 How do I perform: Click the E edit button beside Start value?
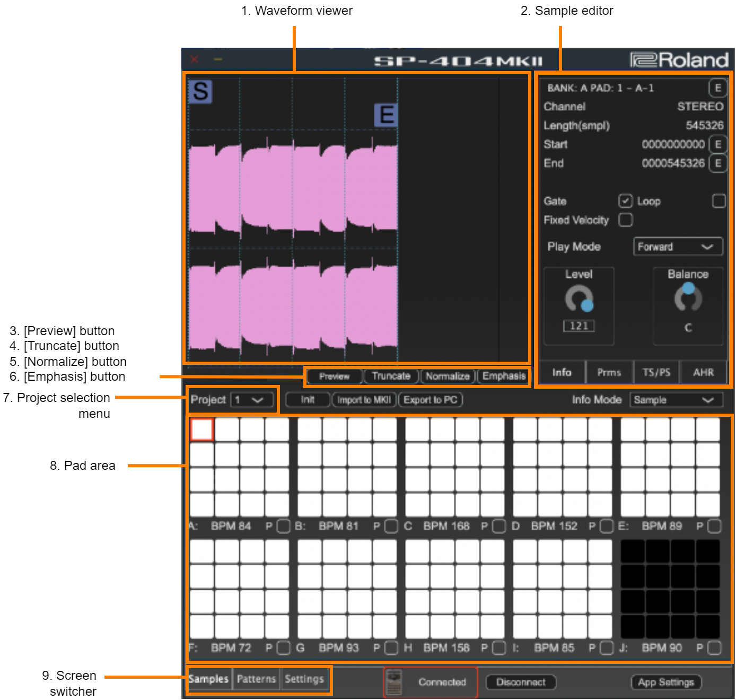pos(717,144)
